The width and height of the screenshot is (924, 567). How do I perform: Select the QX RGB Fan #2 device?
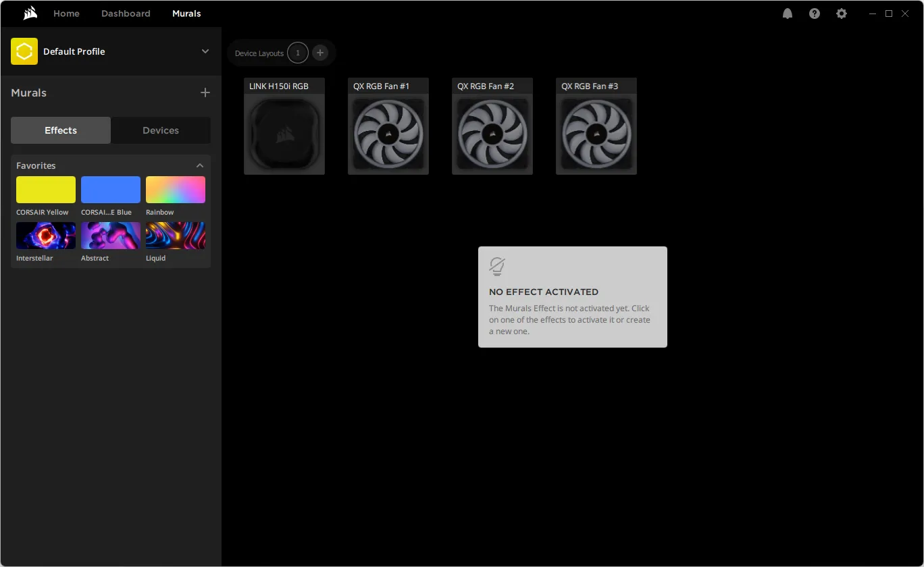tap(492, 126)
